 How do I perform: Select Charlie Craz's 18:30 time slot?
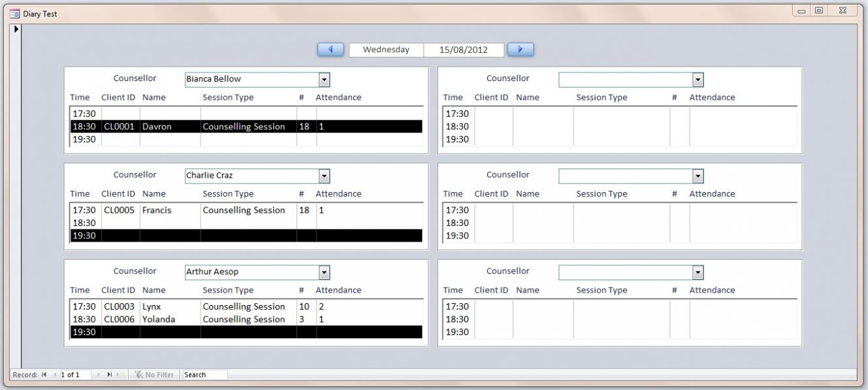pyautogui.click(x=246, y=223)
